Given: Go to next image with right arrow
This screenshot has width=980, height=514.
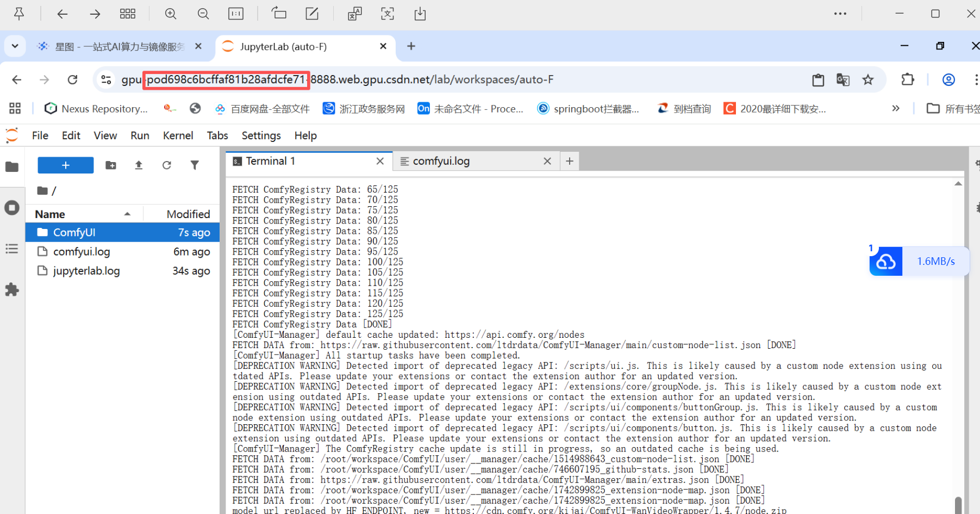Looking at the screenshot, I should (x=95, y=14).
